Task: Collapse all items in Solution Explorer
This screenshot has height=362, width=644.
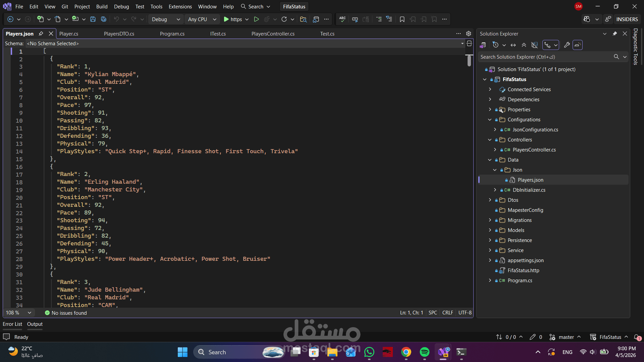Action: pos(524,45)
